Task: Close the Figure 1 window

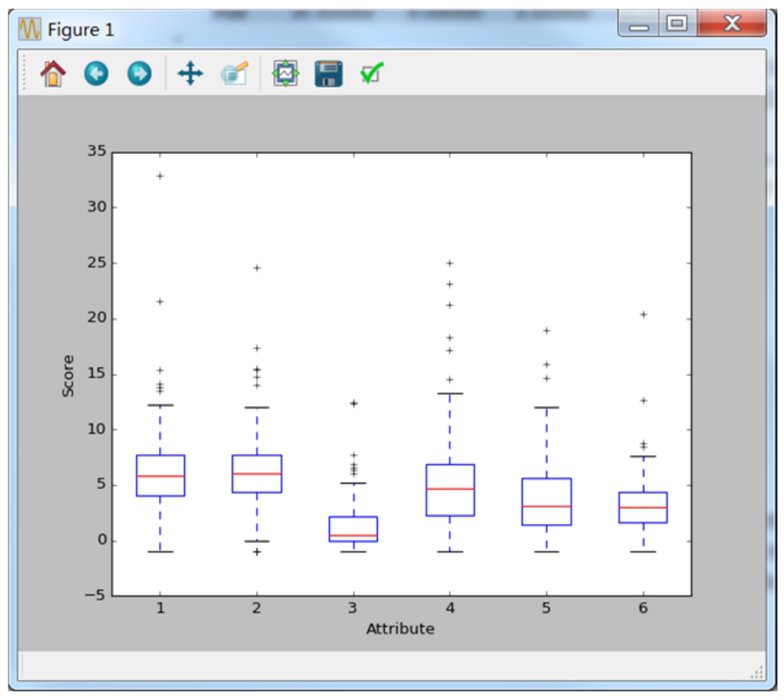Action: pos(732,24)
